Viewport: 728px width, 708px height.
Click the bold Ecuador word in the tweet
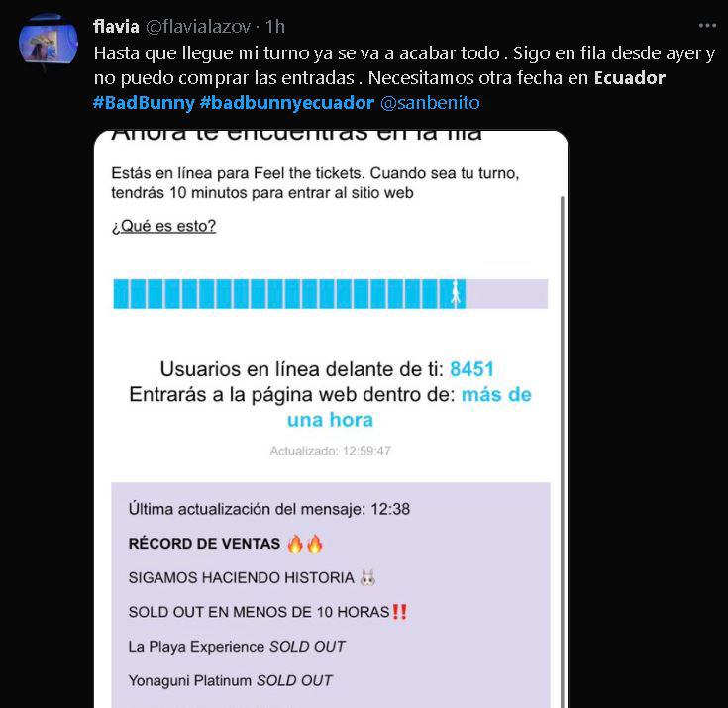630,78
